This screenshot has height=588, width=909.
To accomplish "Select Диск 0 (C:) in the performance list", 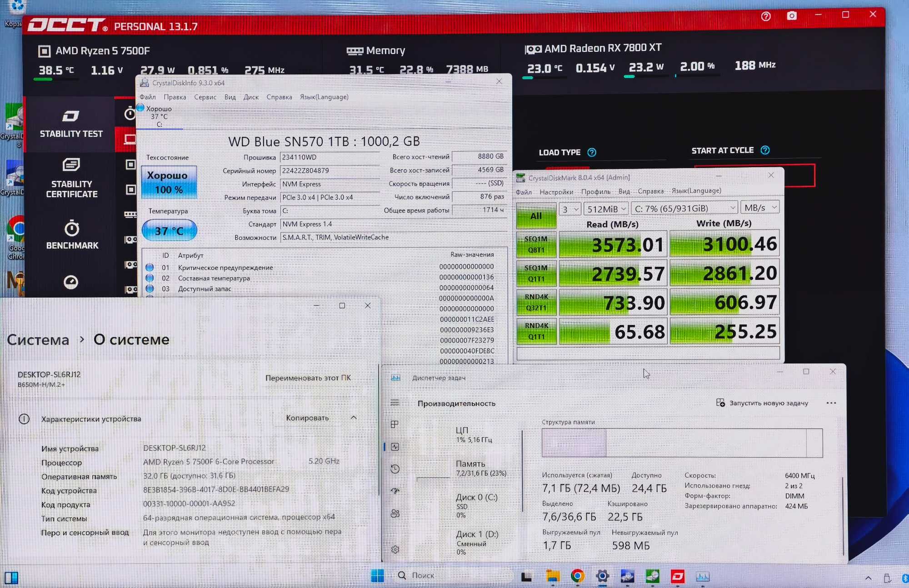I will click(468, 505).
